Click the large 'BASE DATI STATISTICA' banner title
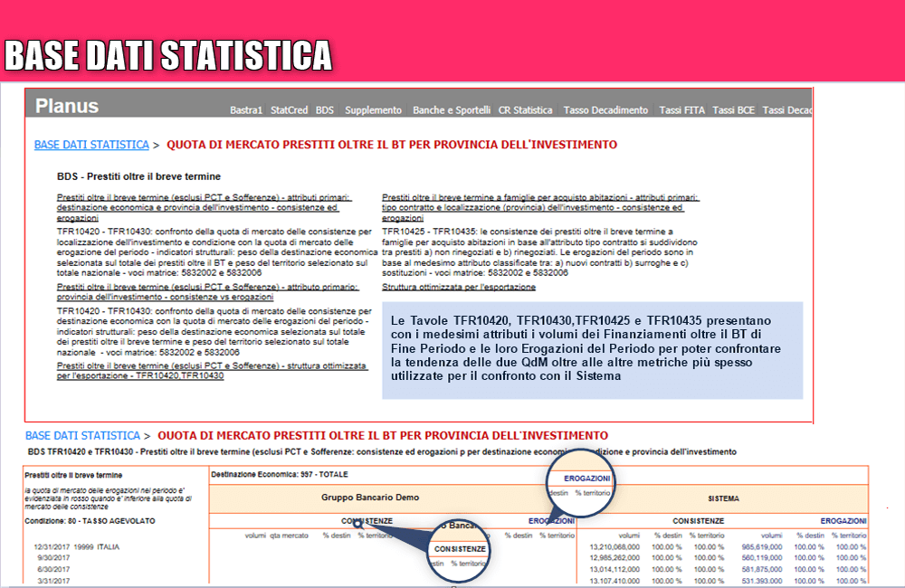This screenshot has height=588, width=905. [168, 55]
